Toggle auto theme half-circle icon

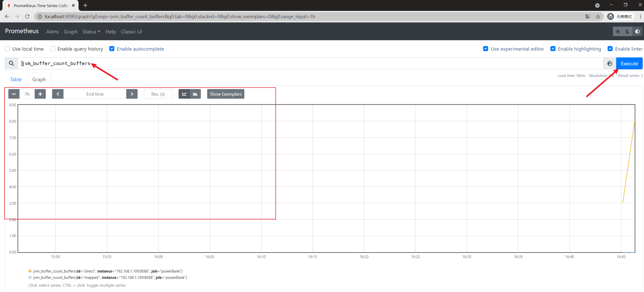coord(637,31)
